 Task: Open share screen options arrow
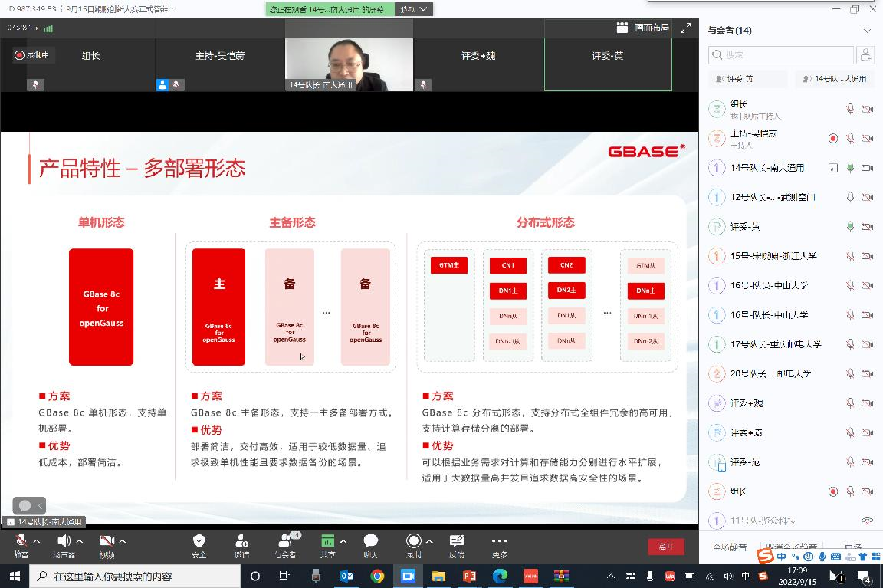343,541
